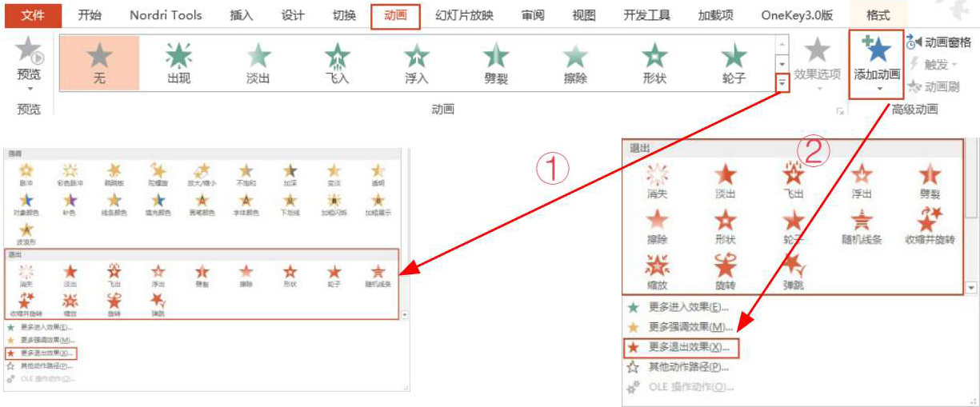Click the exit effects panel scrollbar down arrow
The image size is (980, 407).
pyautogui.click(x=972, y=288)
